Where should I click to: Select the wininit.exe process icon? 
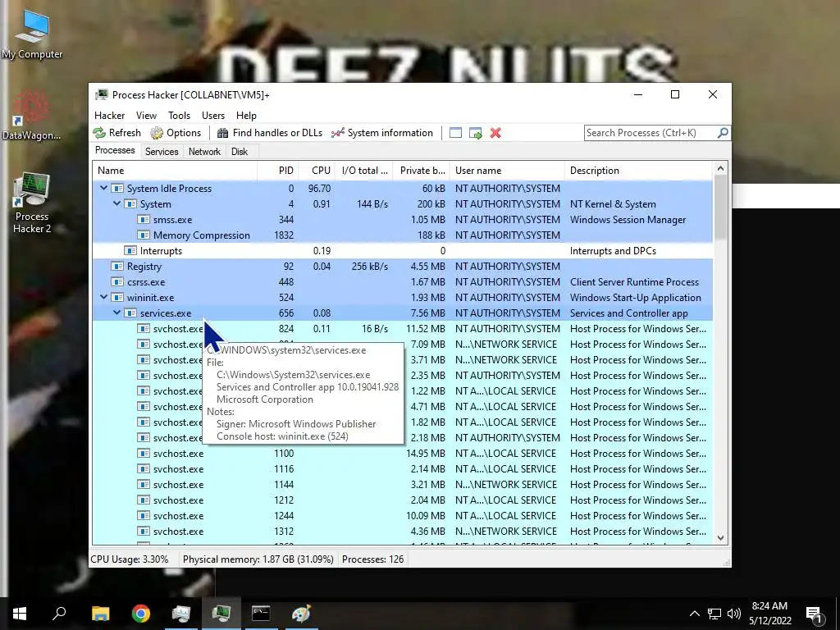coord(116,297)
